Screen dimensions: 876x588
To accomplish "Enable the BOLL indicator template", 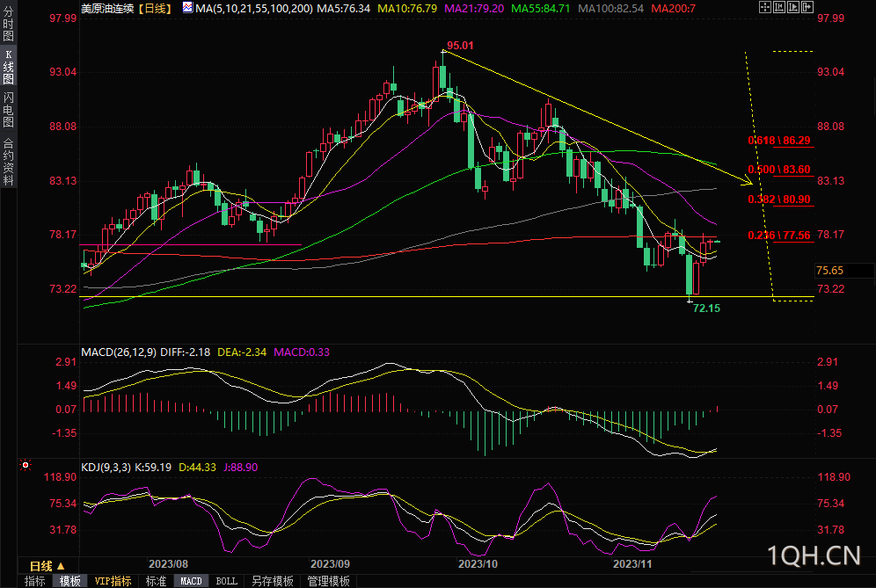I will 226,581.
